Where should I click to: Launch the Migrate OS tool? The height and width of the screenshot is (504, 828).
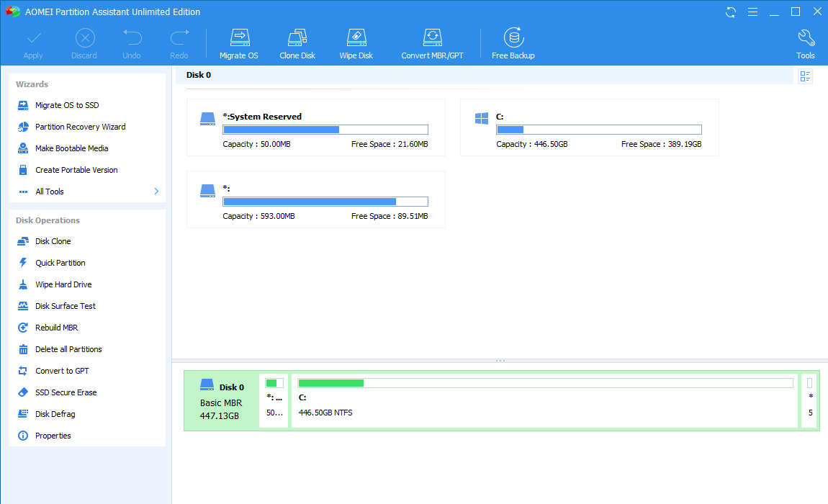tap(239, 44)
